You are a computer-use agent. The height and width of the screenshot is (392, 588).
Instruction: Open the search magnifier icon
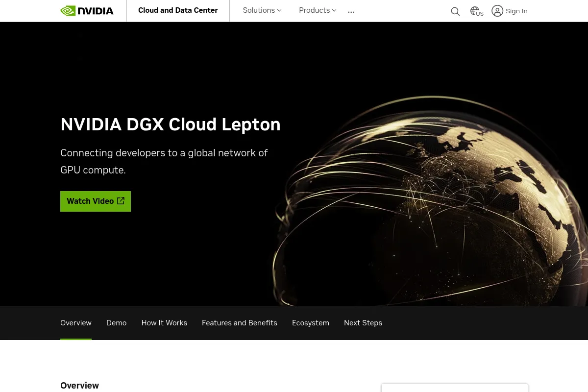click(455, 11)
